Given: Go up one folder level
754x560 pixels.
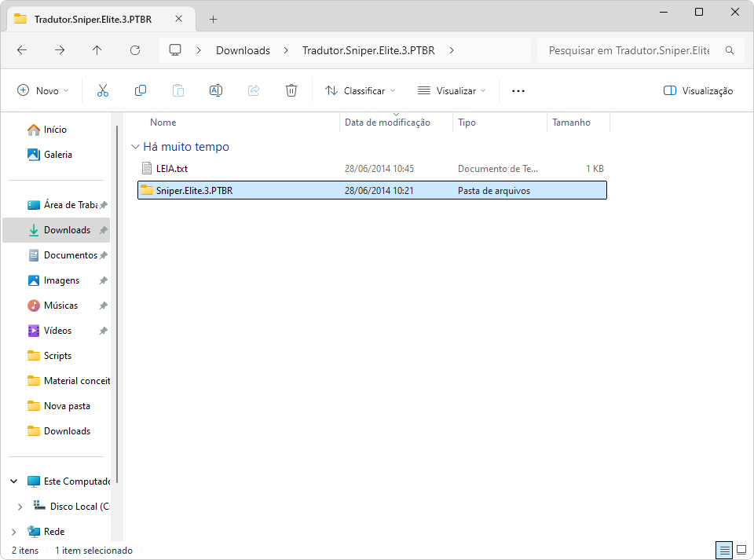Looking at the screenshot, I should 97,50.
